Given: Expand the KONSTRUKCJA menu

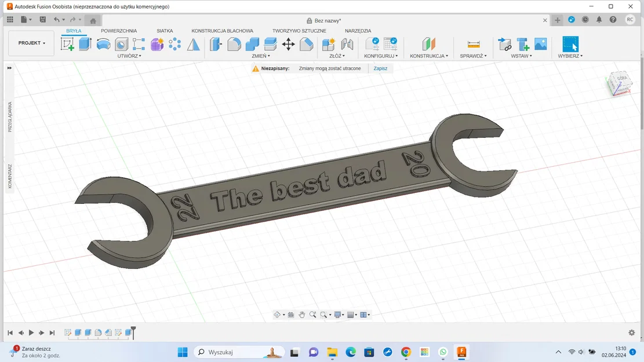Looking at the screenshot, I should [429, 56].
